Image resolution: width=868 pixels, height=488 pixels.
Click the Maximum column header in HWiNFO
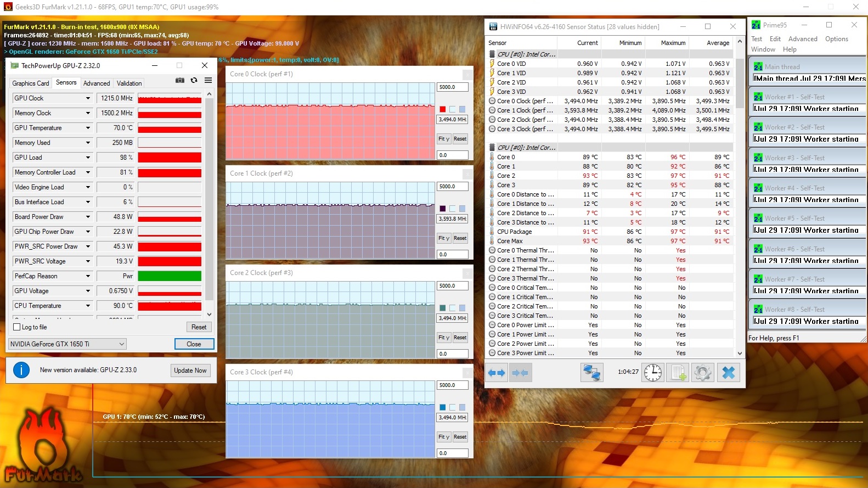pos(667,43)
